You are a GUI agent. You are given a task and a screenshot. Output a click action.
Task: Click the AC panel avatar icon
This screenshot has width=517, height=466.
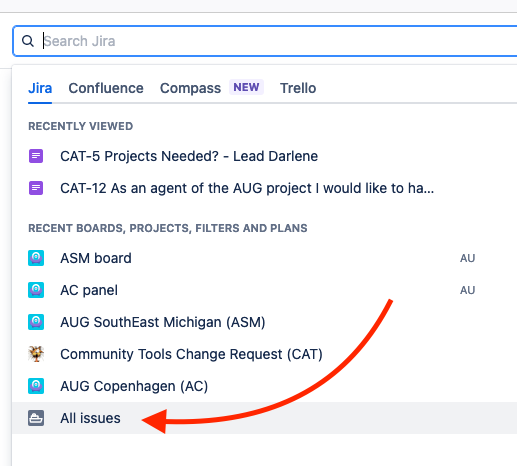pos(36,290)
